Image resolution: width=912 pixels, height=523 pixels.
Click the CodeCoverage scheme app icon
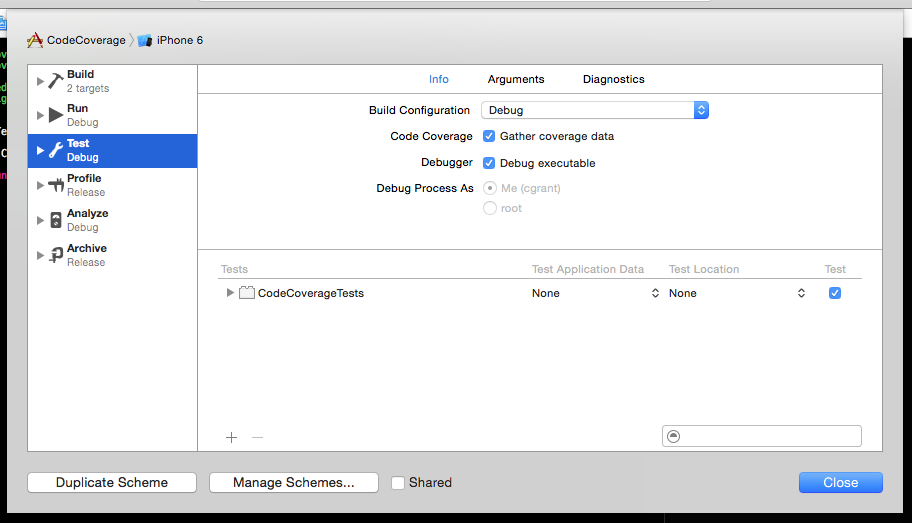(35, 40)
